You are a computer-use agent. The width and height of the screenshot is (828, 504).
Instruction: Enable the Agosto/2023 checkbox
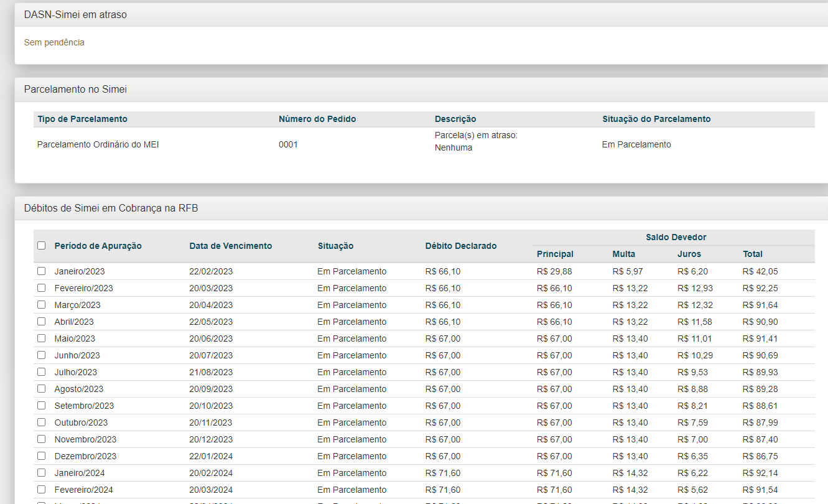pos(41,389)
